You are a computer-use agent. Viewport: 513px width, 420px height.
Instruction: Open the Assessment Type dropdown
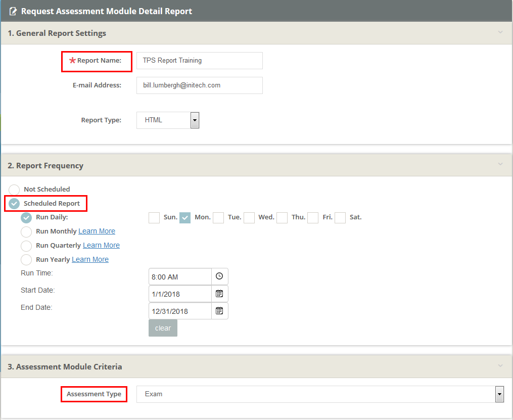point(499,394)
